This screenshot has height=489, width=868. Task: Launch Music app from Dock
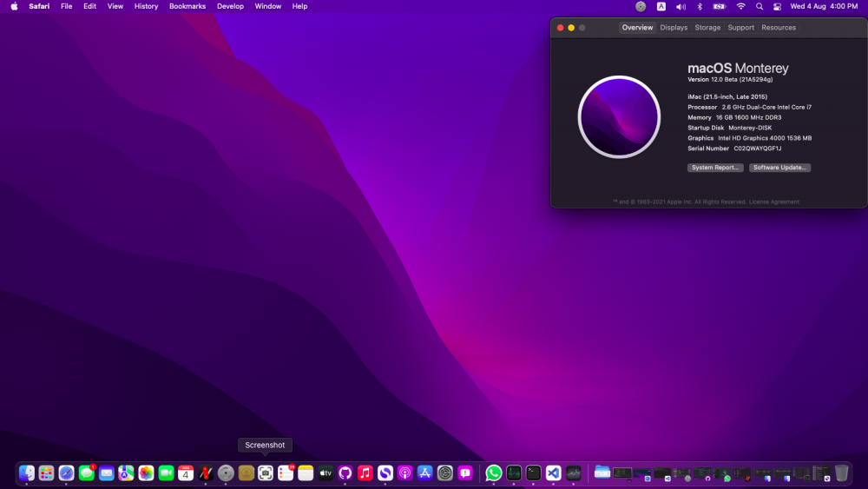pos(365,473)
